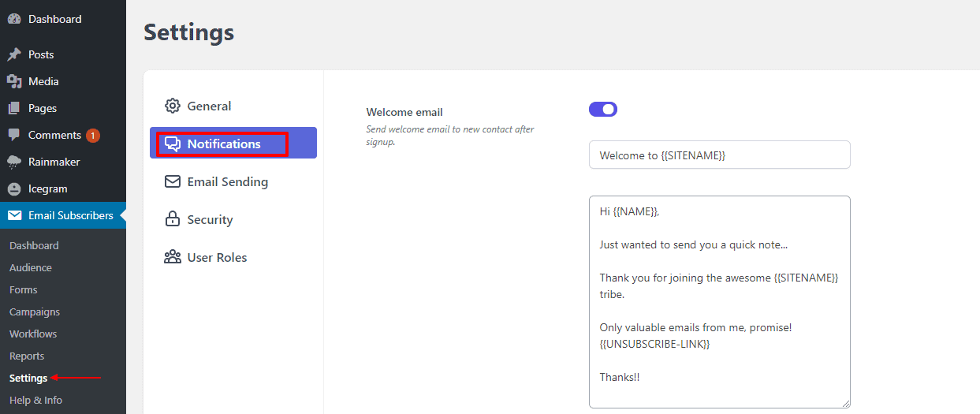Go to Campaigns submenu page
Image resolution: width=980 pixels, height=414 pixels.
coord(35,311)
